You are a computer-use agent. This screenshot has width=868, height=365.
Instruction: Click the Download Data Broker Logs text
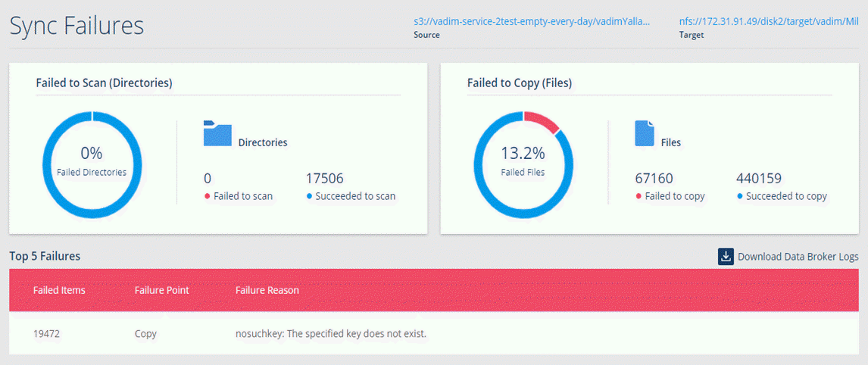click(x=798, y=257)
